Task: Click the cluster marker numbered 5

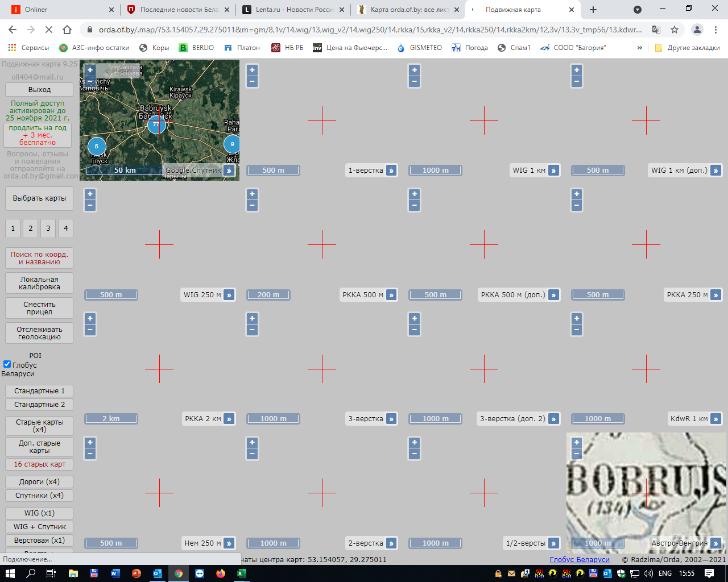Action: [97, 146]
